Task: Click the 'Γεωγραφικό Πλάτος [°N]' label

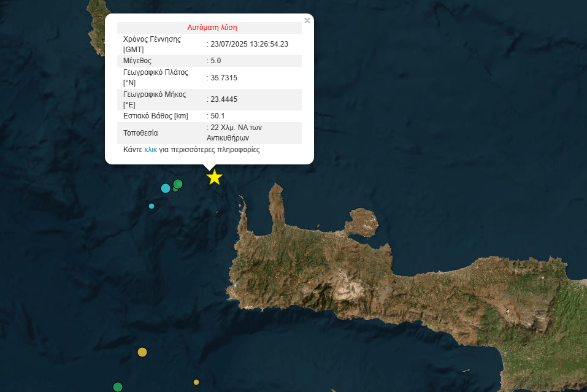Action: pyautogui.click(x=156, y=77)
